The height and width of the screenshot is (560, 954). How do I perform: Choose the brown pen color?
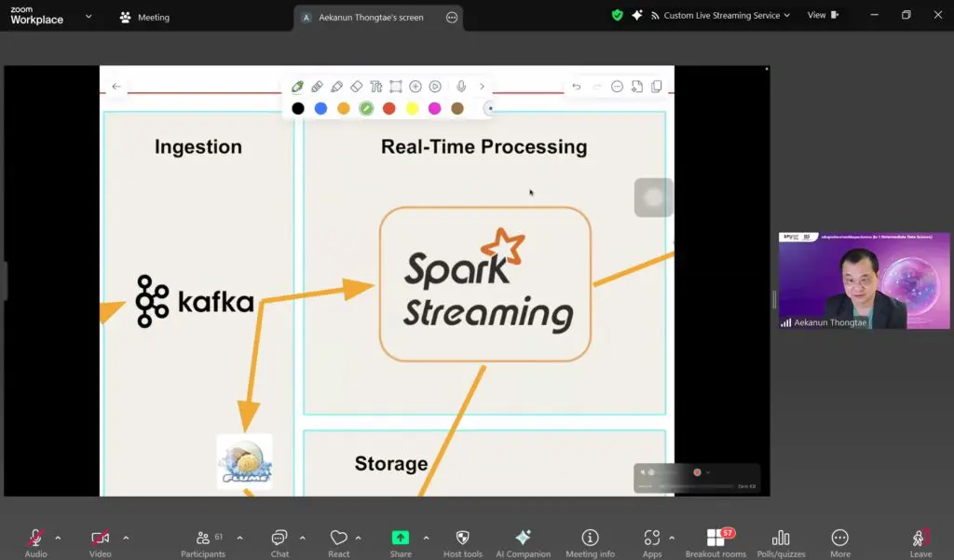click(x=457, y=108)
